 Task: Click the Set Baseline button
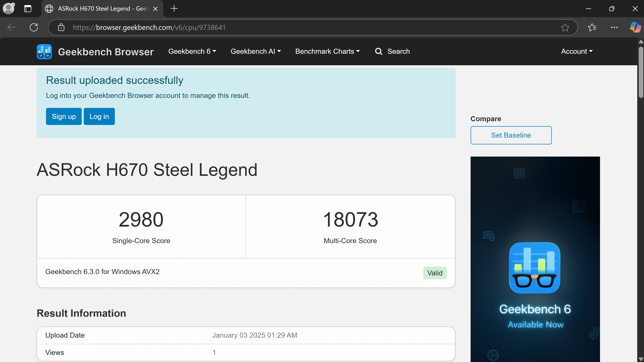[x=511, y=135]
